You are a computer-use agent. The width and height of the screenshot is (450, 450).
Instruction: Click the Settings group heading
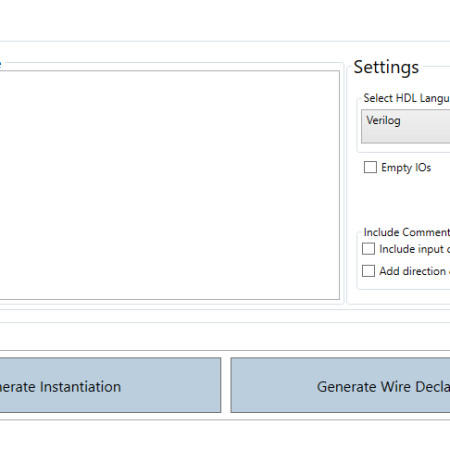(x=386, y=67)
